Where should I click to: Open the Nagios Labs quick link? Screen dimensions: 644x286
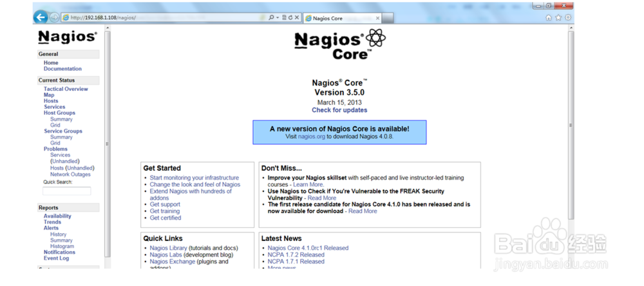click(166, 255)
